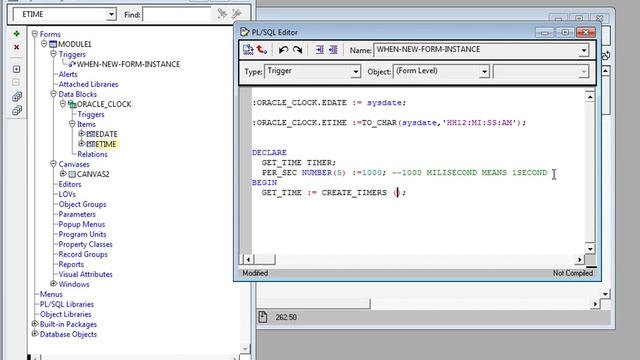
Task: Select the PL/SQL Libraries node
Action: (67, 304)
